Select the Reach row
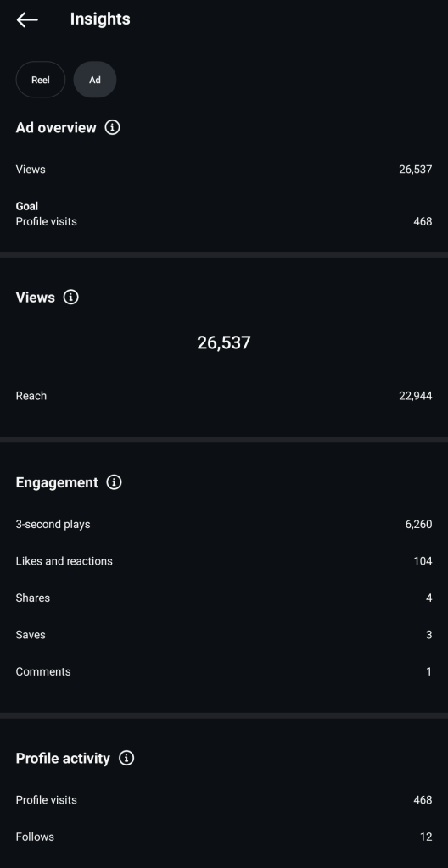 224,396
